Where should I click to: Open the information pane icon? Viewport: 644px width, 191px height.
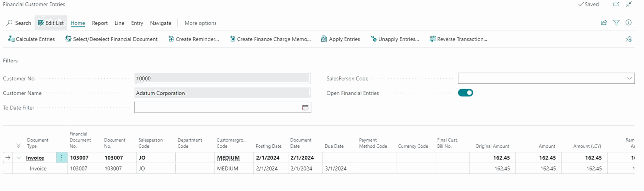pyautogui.click(x=629, y=23)
